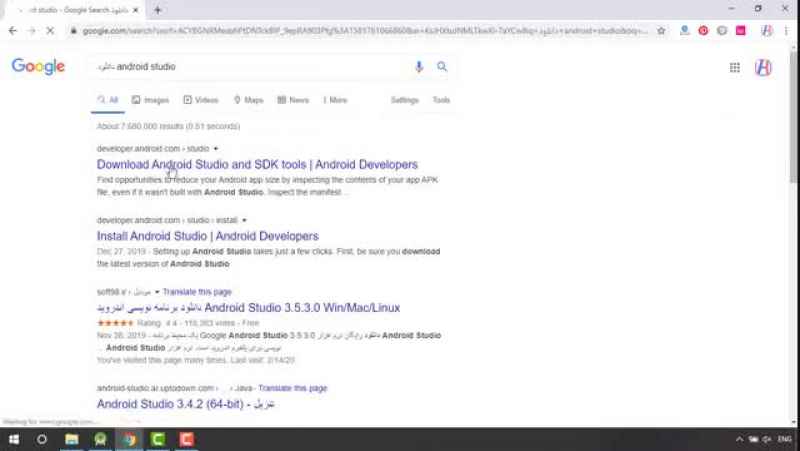Open the Google account avatar

pyautogui.click(x=763, y=67)
